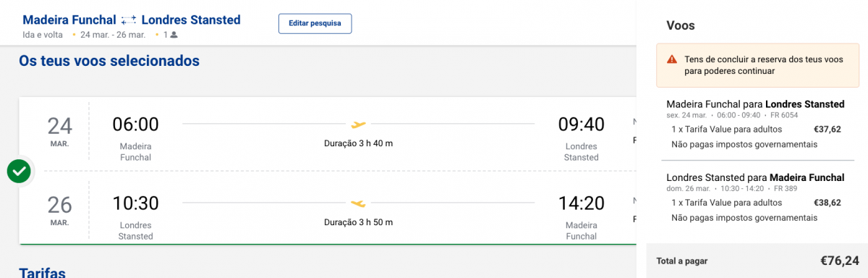Click the Tarifas section heading
Image resolution: width=868 pixels, height=278 pixels.
42,272
